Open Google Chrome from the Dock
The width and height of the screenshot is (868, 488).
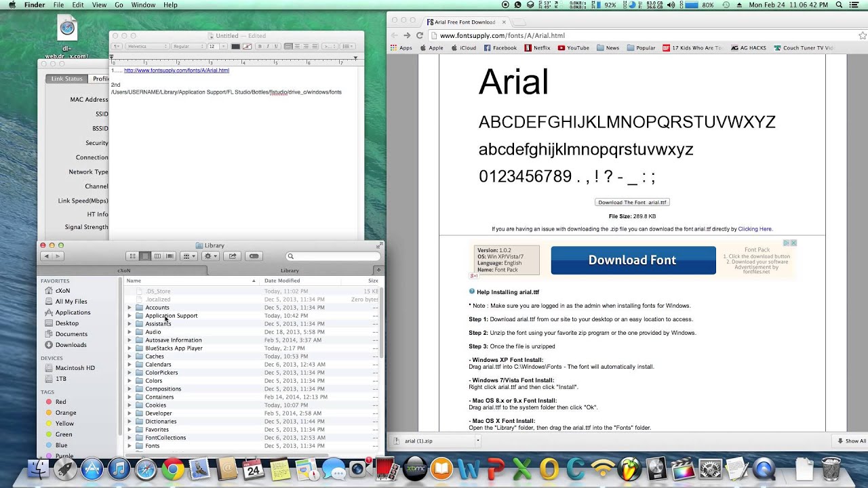pos(173,469)
